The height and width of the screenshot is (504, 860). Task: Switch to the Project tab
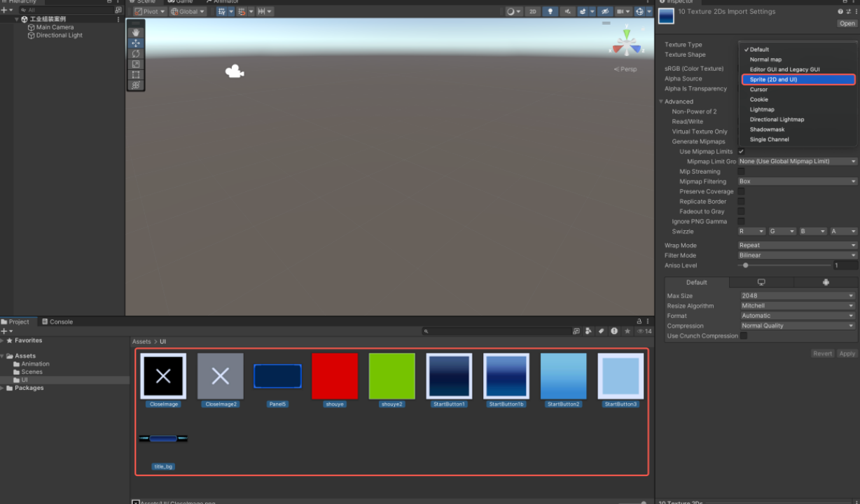tap(15, 322)
